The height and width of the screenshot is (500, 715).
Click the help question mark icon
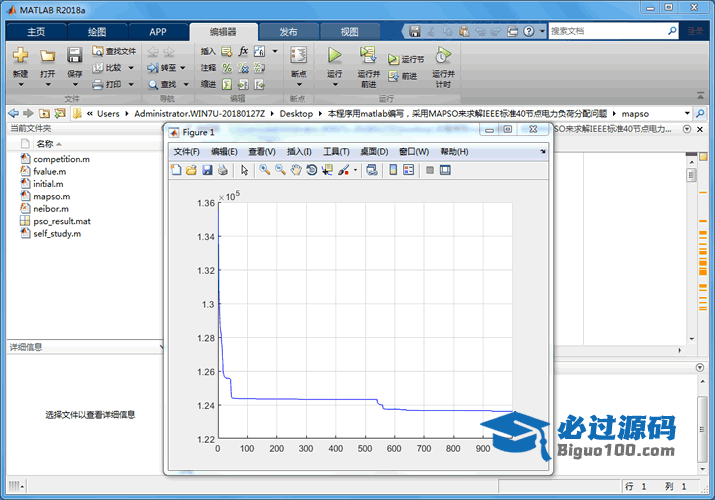point(528,31)
